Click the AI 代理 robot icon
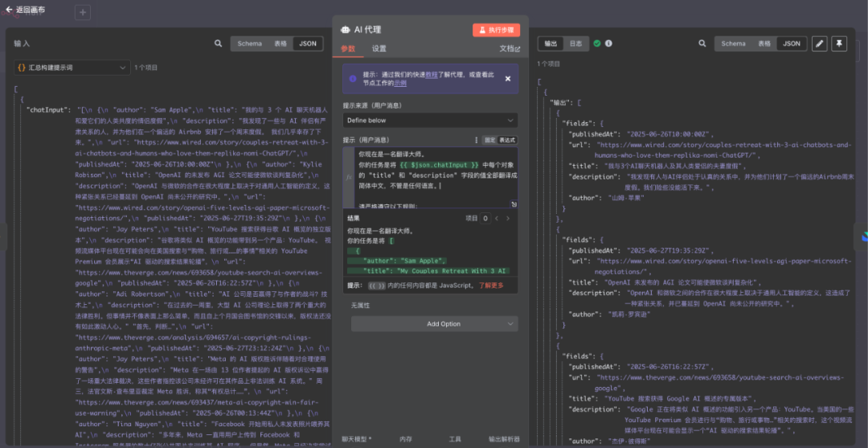 point(346,30)
